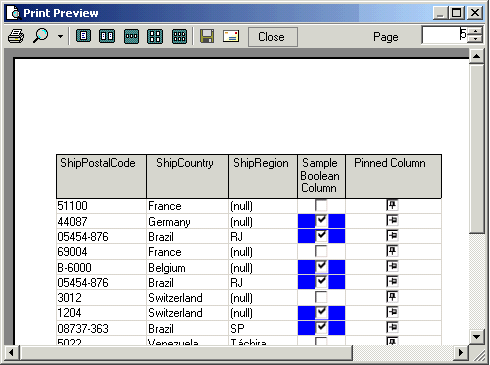490x365 pixels.
Task: Click the Close button in toolbar
Action: point(273,37)
